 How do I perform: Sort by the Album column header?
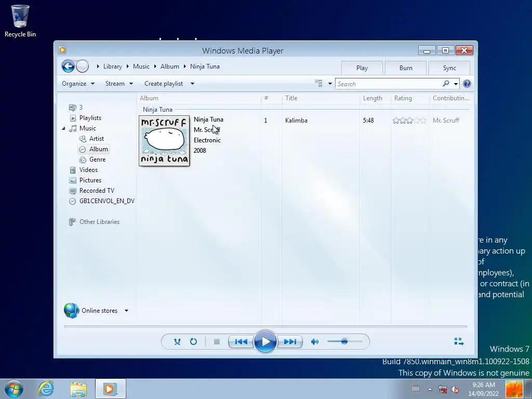pyautogui.click(x=149, y=98)
